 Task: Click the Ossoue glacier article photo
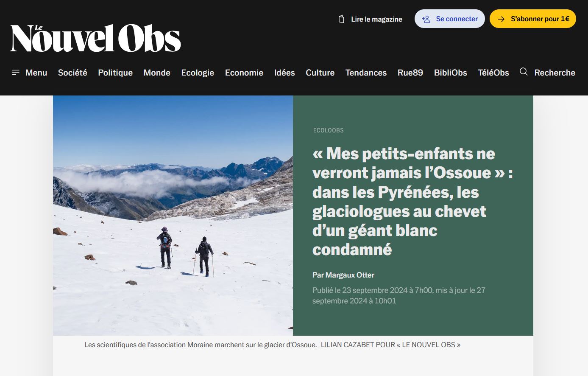(173, 216)
